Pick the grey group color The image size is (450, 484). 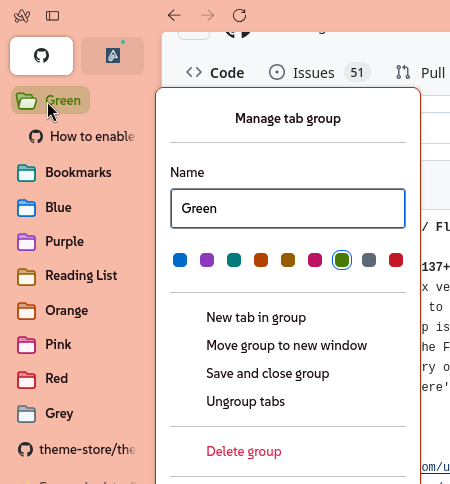369,260
